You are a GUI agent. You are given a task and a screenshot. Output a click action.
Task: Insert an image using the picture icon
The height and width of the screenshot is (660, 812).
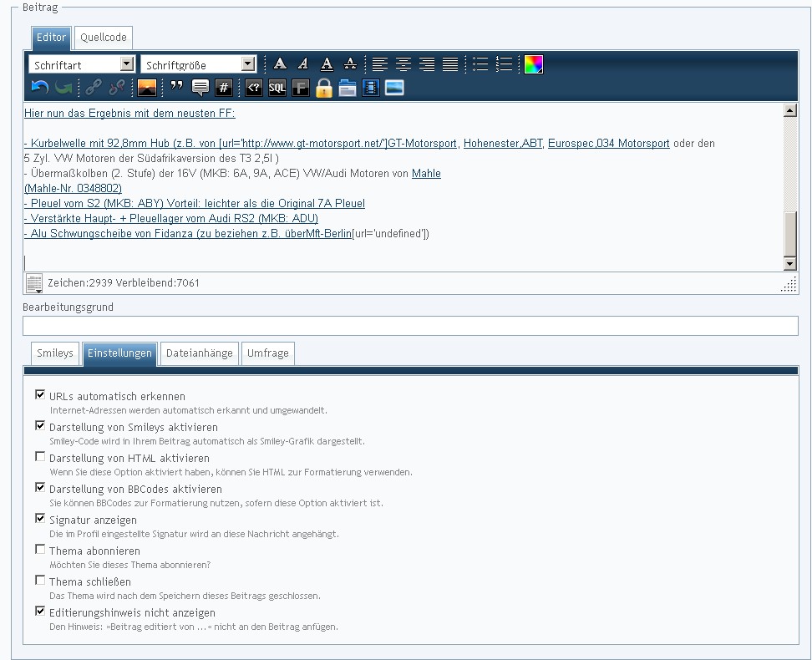point(147,87)
